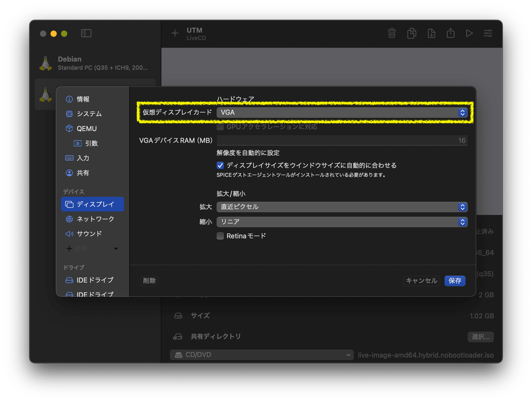Open the 拡大 直近ピクセル dropdown
The width and height of the screenshot is (532, 402).
coord(342,207)
